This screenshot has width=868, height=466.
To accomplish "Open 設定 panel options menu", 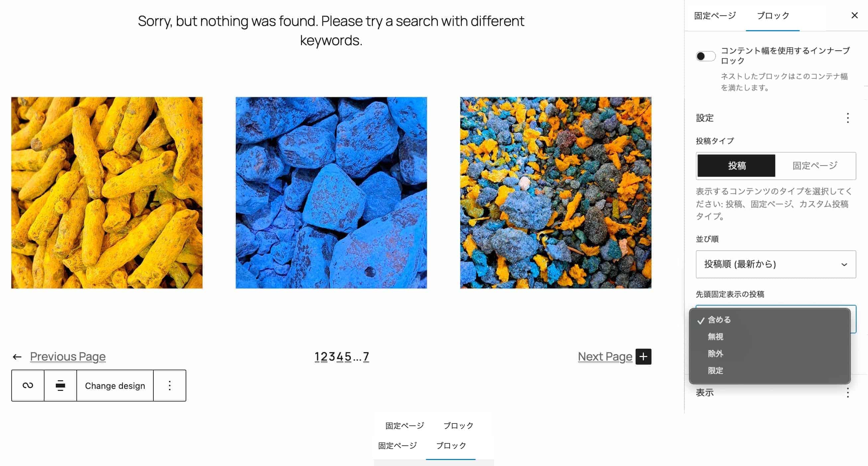I will click(x=847, y=118).
